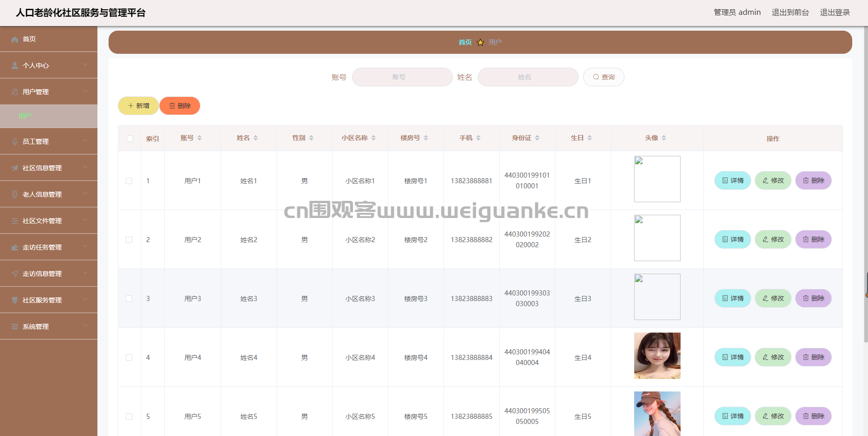This screenshot has height=436, width=868.
Task: Click the 员工管理 microphone icon
Action: click(x=15, y=142)
